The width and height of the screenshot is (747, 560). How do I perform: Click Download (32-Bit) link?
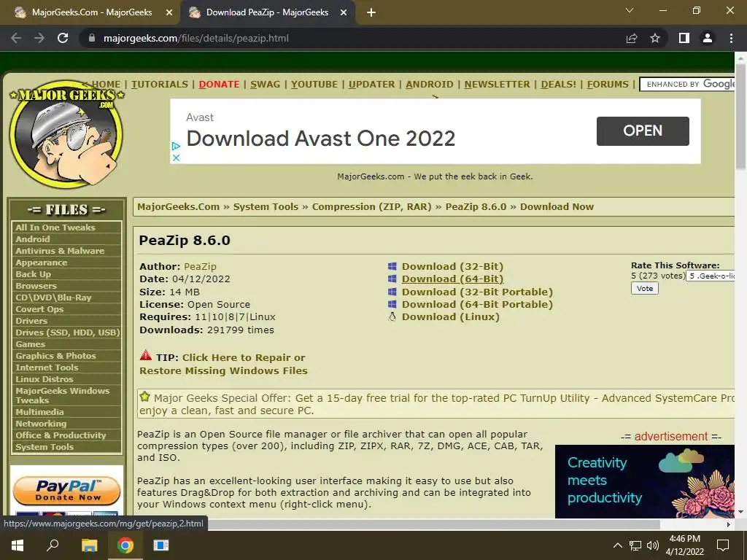[452, 266]
